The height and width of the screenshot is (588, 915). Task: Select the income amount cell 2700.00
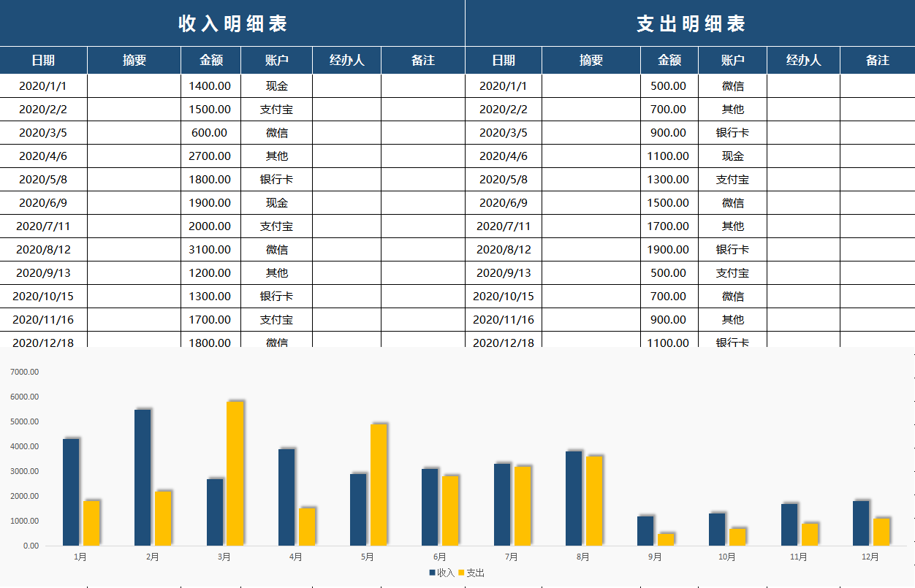click(x=210, y=156)
